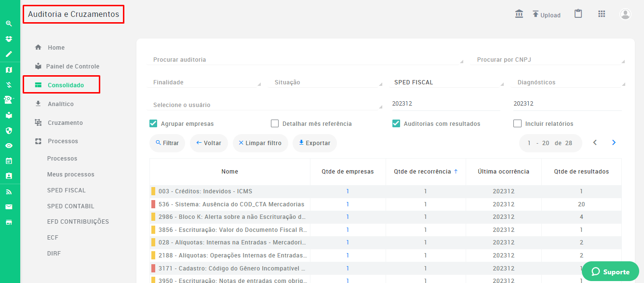Select row 536 - Sistema: Ausência do COD_CTA
The width and height of the screenshot is (644, 283).
[385, 204]
